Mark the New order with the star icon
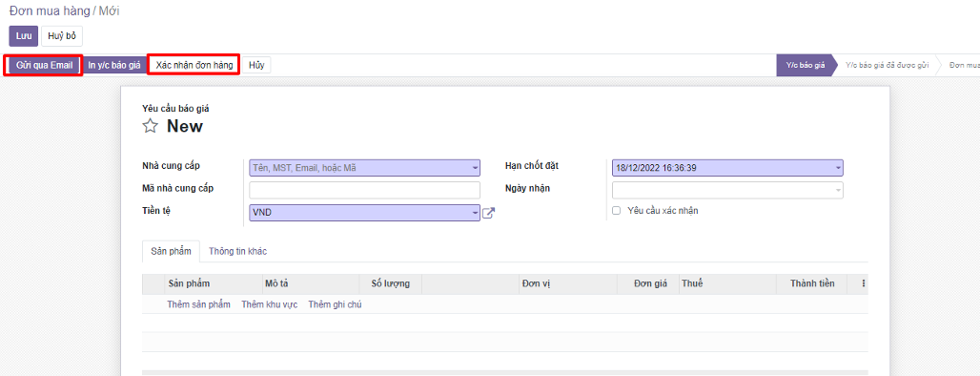The image size is (980, 376). point(150,126)
